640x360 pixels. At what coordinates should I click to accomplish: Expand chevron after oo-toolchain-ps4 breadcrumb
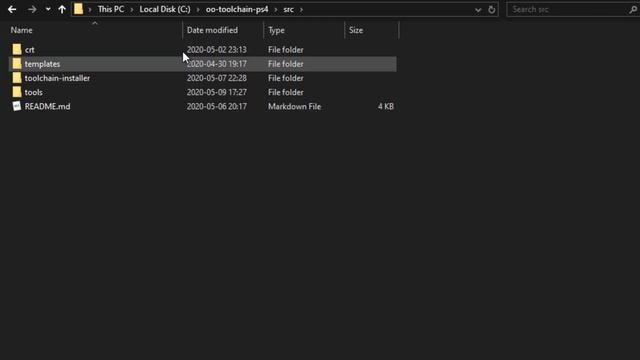(x=276, y=9)
